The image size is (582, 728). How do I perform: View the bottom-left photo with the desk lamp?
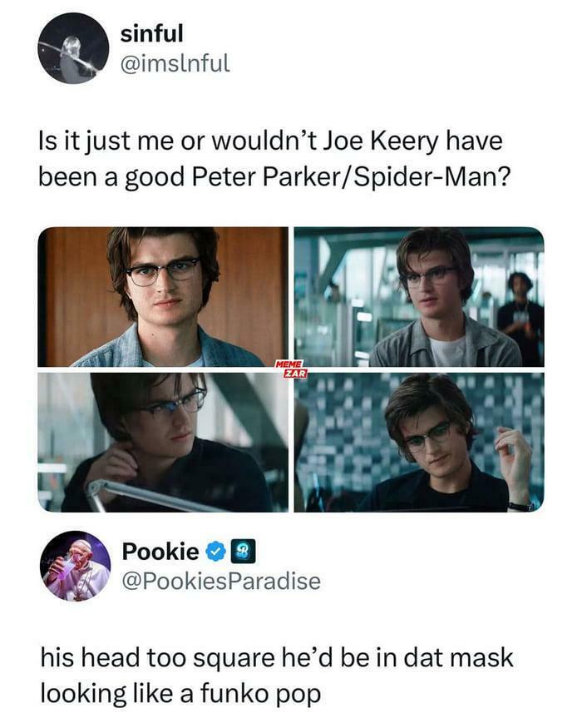click(163, 442)
